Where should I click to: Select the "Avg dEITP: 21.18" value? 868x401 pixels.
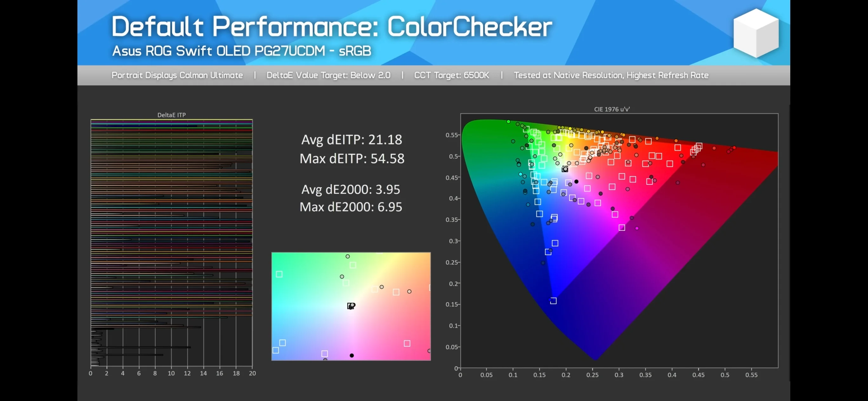(352, 140)
